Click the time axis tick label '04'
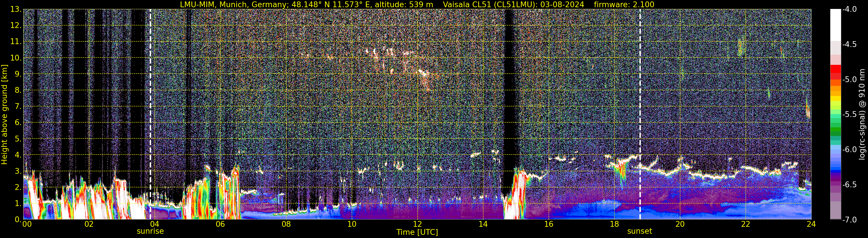The image size is (868, 238). pyautogui.click(x=155, y=224)
